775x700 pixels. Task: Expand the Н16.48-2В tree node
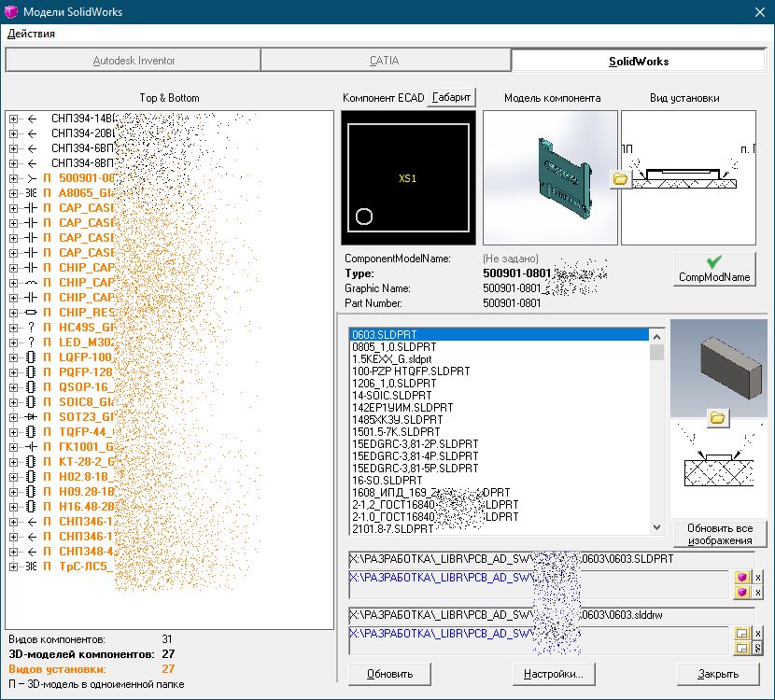[13, 507]
